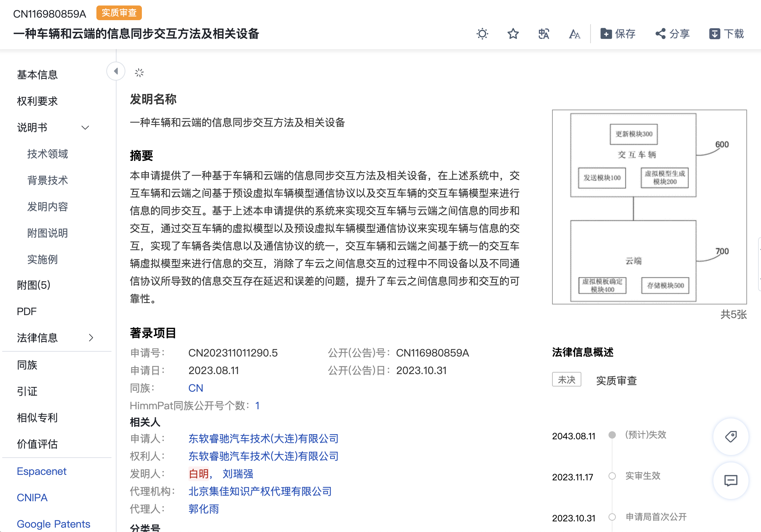Open the tag label floating button
Screen dimensions: 761x532
pos(731,436)
